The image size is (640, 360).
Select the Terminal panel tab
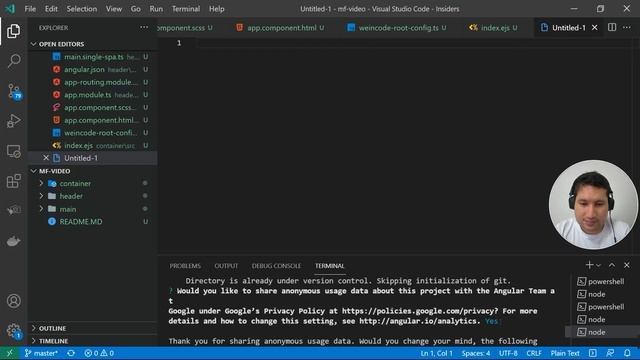[329, 266]
